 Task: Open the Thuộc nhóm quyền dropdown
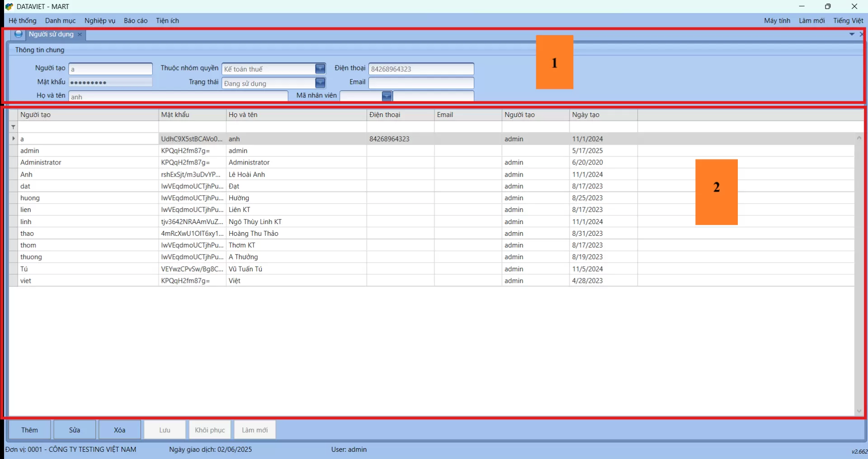pos(320,69)
